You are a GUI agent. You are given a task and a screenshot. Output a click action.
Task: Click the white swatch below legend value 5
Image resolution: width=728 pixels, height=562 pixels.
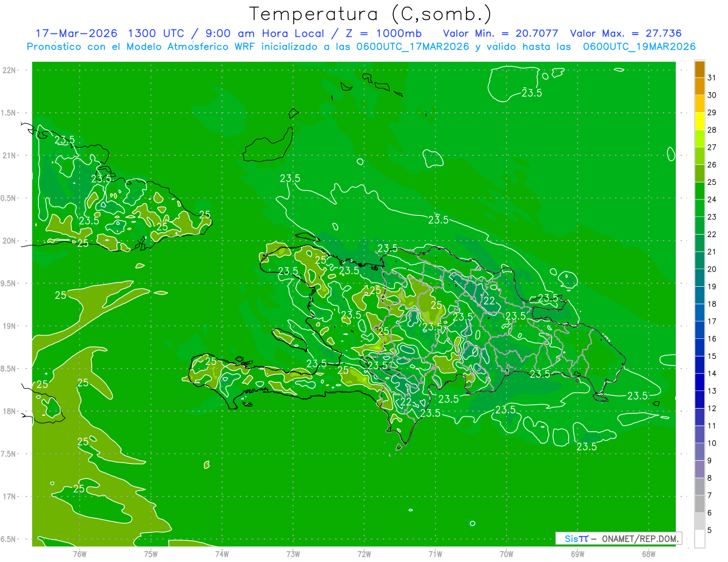(x=699, y=538)
